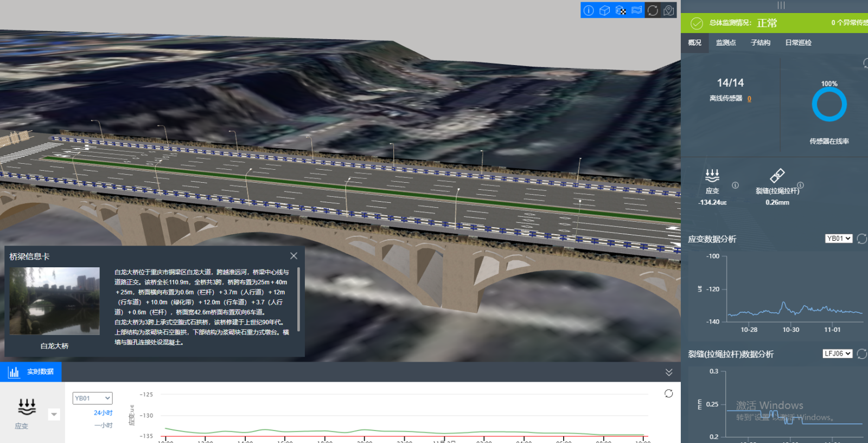
Task: Refresh the 裂缝(拉绳拉杆)数据分析 chart
Action: [x=861, y=354]
